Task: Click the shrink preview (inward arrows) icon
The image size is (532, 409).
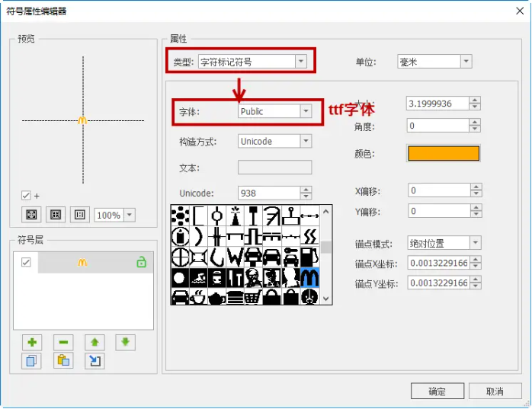Action: coord(56,215)
